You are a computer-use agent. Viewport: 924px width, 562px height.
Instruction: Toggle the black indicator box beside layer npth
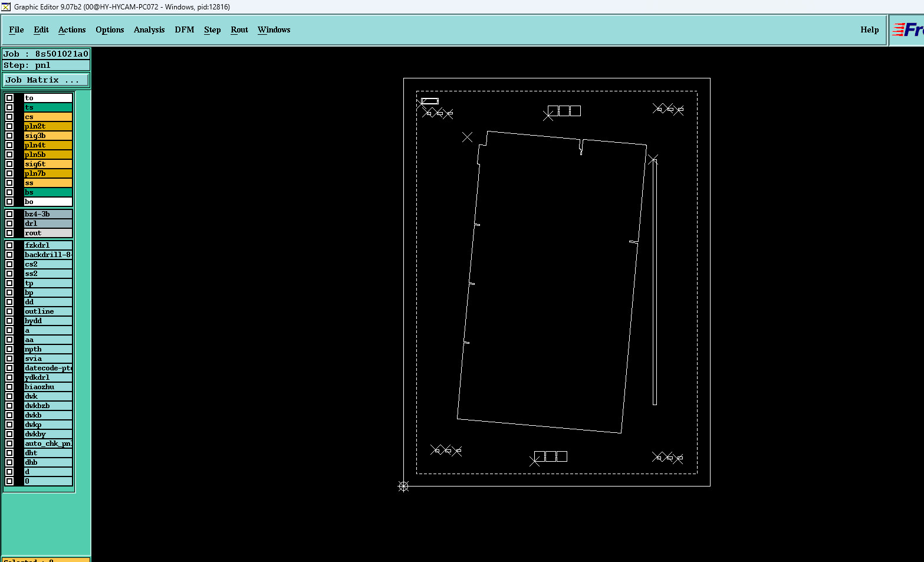[19, 349]
